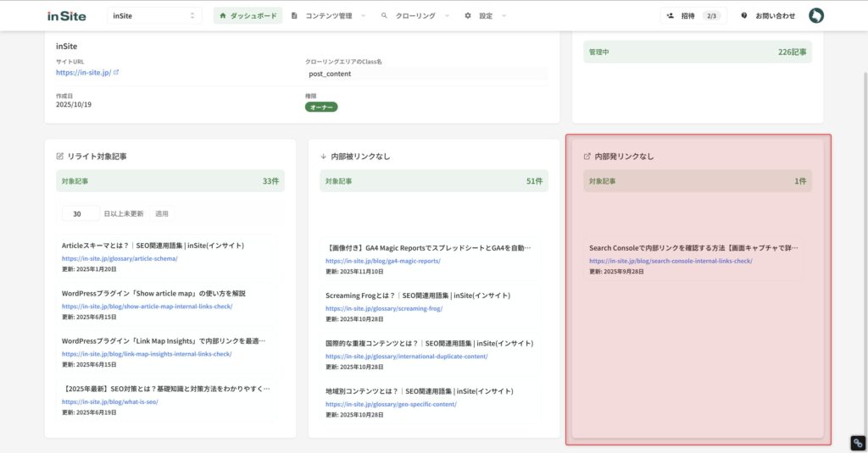Click the document icon beside コンテンツ管理
This screenshot has width=868, height=453.
coord(294,16)
